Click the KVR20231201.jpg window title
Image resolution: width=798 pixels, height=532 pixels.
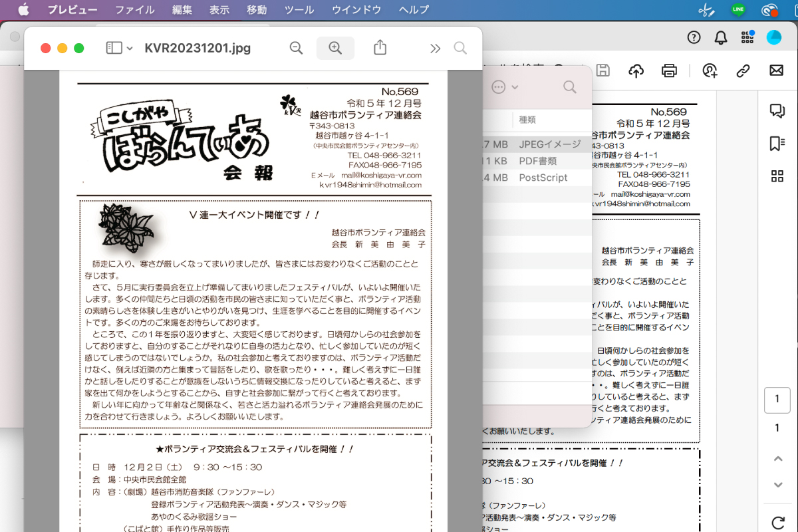point(198,48)
